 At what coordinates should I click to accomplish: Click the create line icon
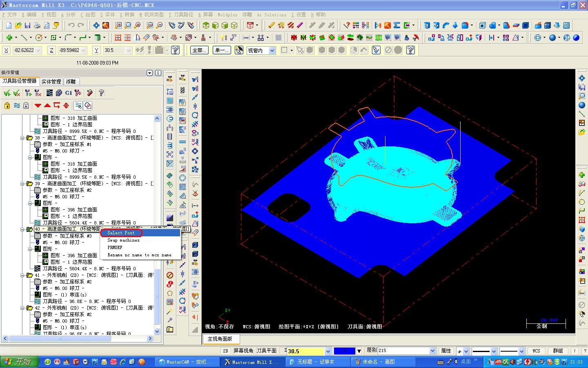coord(24,38)
